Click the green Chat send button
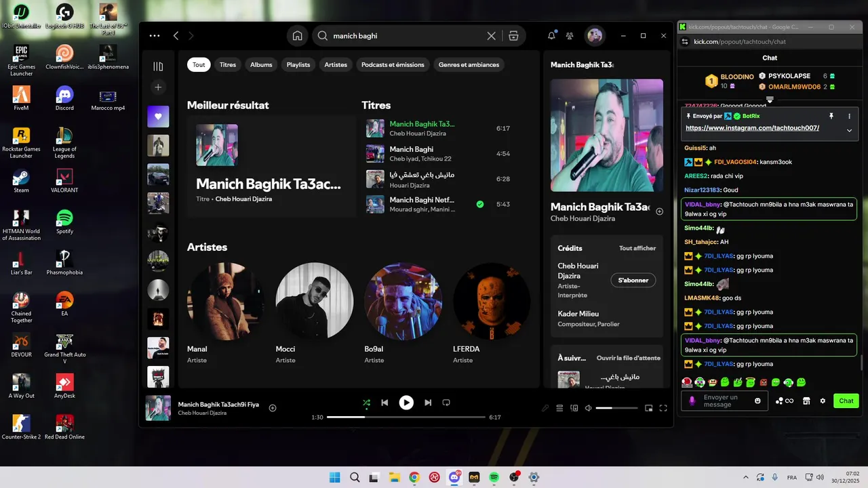Viewport: 868px width, 488px height. coord(846,401)
